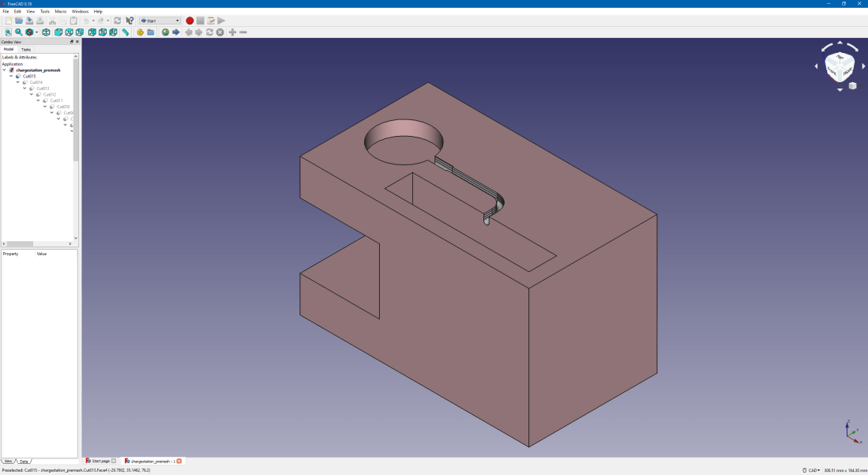Start macro recording with the red record button
868x475 pixels.
click(x=189, y=21)
